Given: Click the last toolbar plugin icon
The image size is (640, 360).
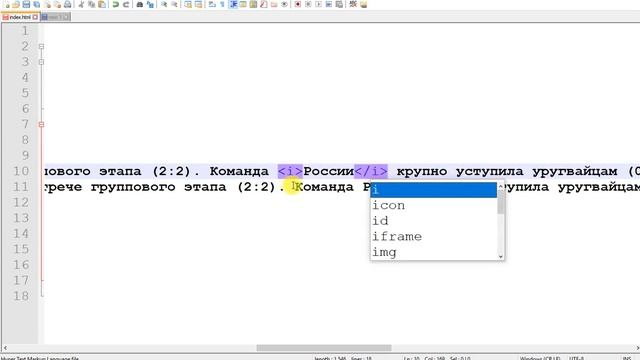Looking at the screenshot, I should click(363, 4).
